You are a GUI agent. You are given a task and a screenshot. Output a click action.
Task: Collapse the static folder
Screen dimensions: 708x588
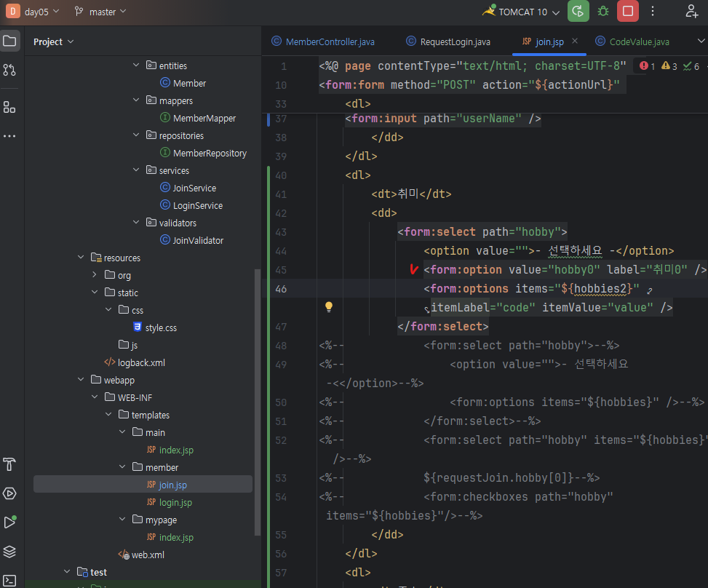(x=95, y=292)
